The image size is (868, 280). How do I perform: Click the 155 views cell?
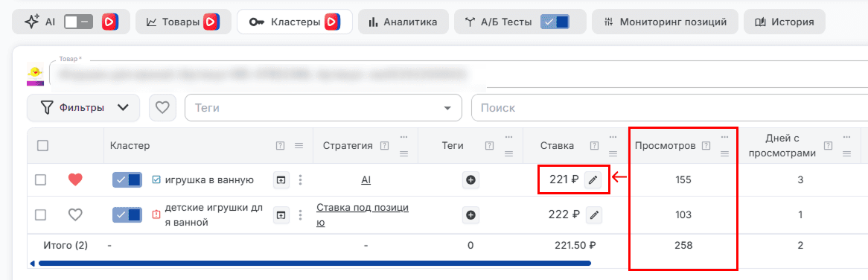pos(683,180)
